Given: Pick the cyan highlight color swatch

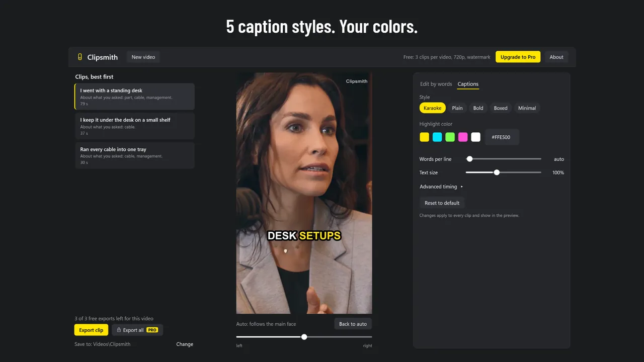Looking at the screenshot, I should pos(437,137).
